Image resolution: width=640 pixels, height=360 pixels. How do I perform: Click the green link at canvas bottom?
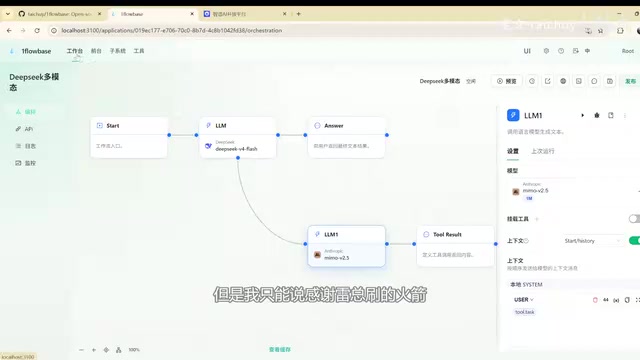(x=280, y=349)
